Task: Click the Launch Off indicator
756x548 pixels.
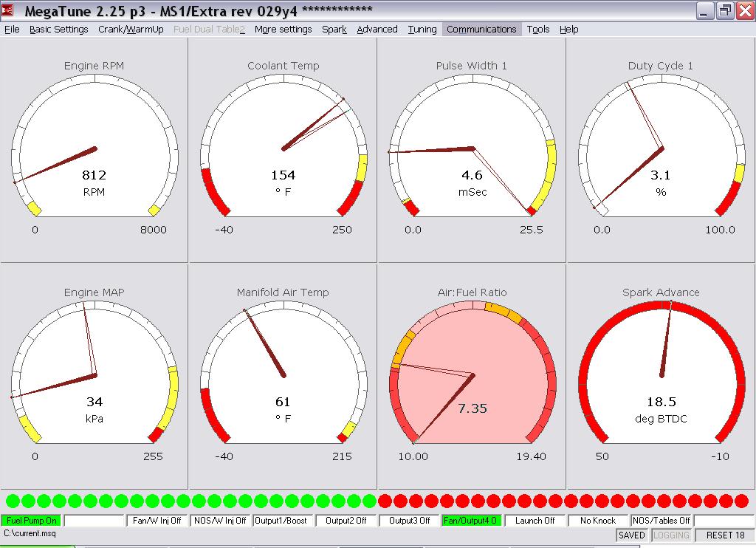Action: 535,521
